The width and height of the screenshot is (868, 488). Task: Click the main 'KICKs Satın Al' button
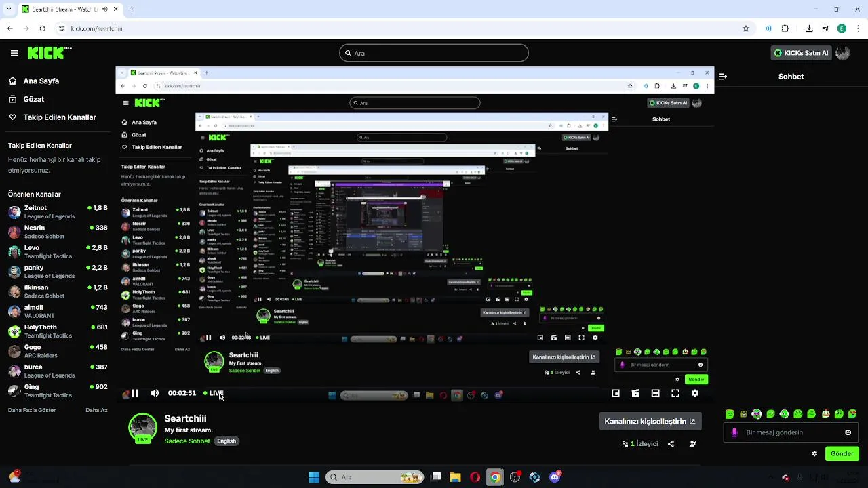(x=802, y=53)
